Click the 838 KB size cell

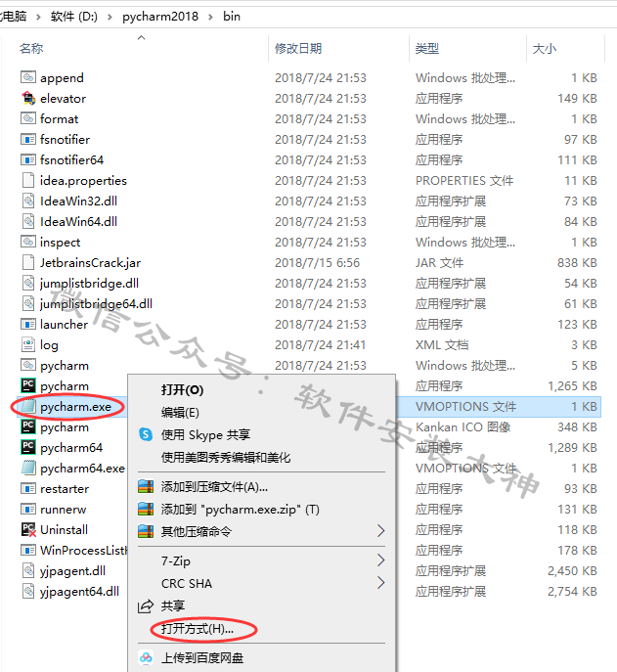point(577,263)
